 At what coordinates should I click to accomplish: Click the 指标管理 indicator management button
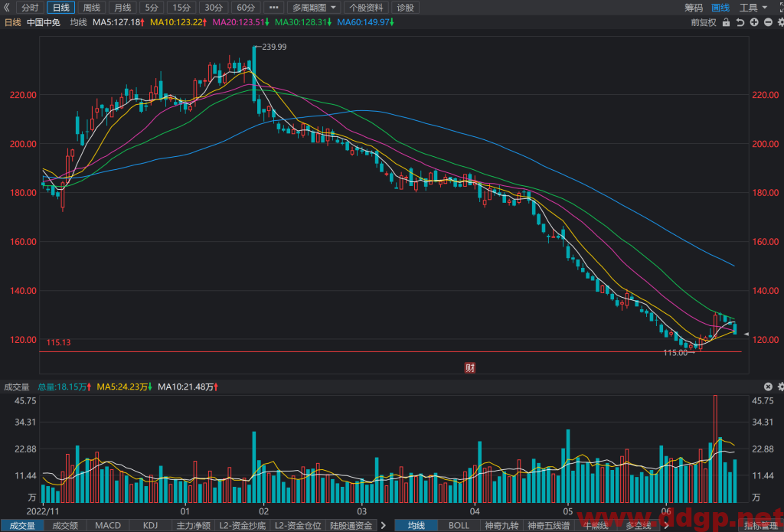click(x=760, y=526)
